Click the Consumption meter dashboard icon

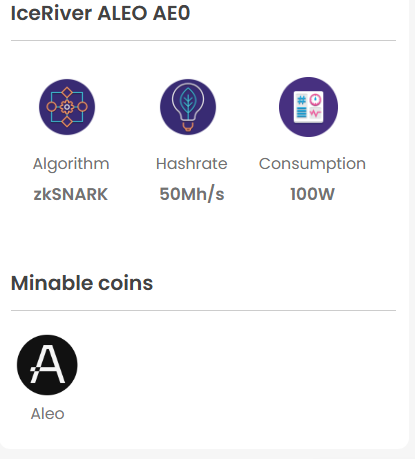(x=308, y=107)
